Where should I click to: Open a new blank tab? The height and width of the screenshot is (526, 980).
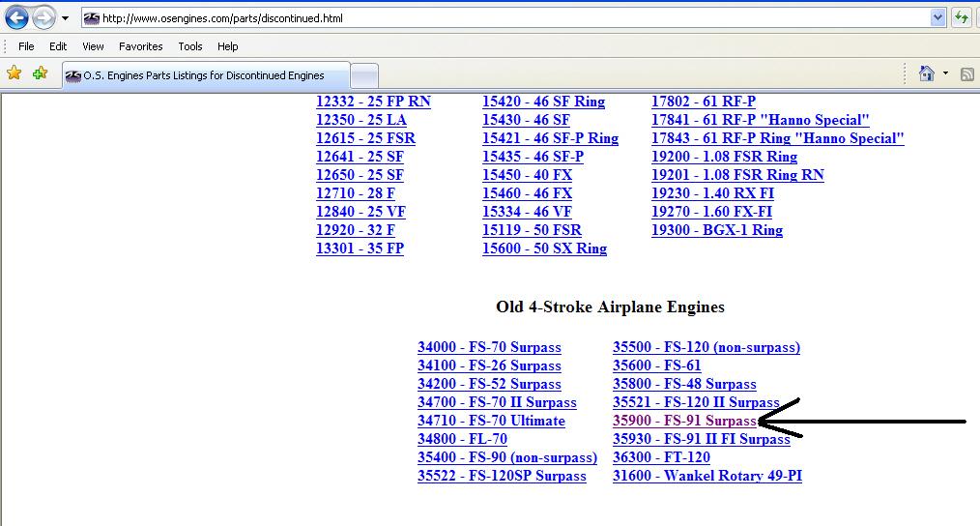tap(363, 75)
